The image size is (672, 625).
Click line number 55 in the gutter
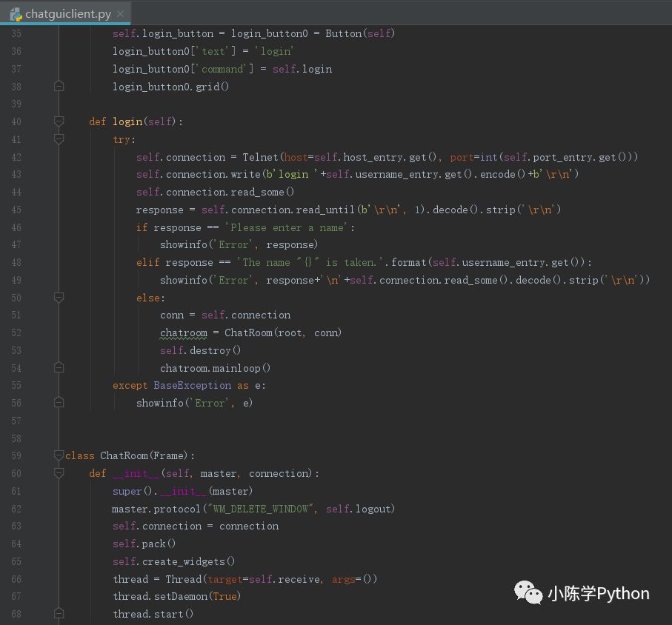tap(16, 386)
